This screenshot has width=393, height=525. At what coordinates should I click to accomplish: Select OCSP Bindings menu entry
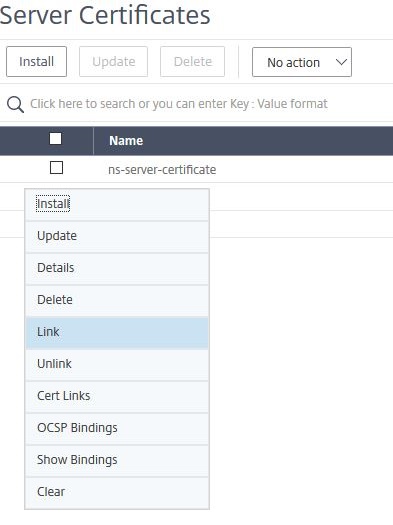point(117,428)
